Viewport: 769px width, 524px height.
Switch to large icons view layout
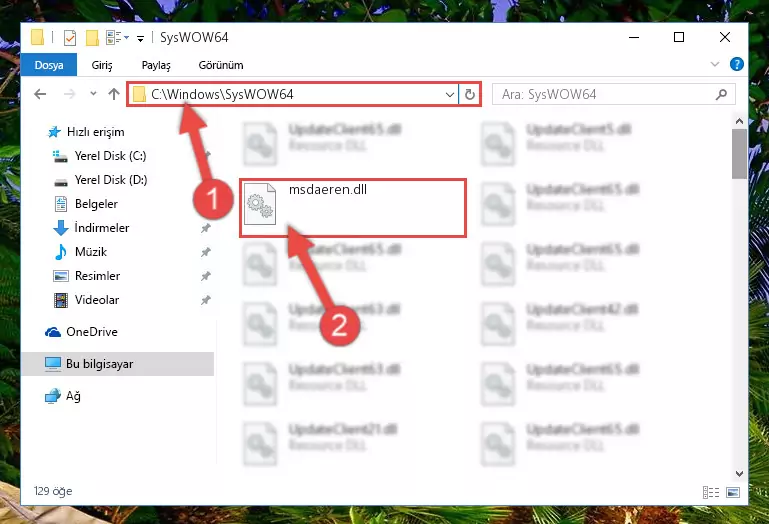[x=733, y=492]
